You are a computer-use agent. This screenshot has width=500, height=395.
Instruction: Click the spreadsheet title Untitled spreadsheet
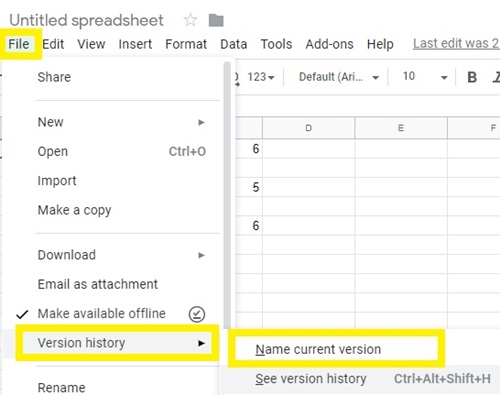[86, 20]
